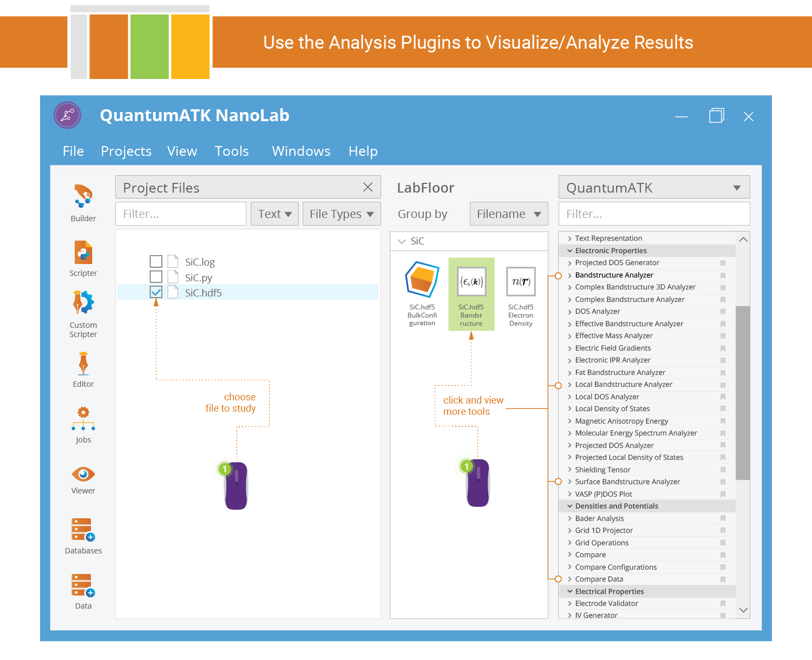Select Magnetic Anisotropy Energy plugin
812x660 pixels.
pos(621,421)
